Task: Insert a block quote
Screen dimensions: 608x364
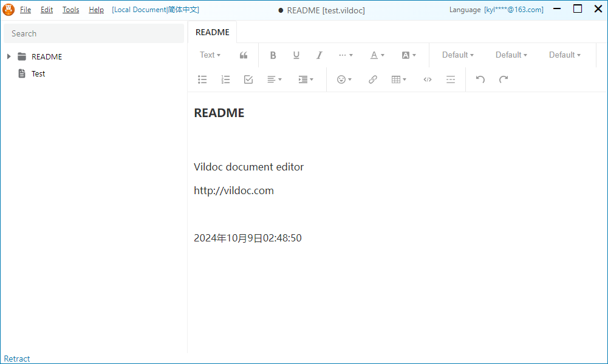Action: [x=244, y=55]
